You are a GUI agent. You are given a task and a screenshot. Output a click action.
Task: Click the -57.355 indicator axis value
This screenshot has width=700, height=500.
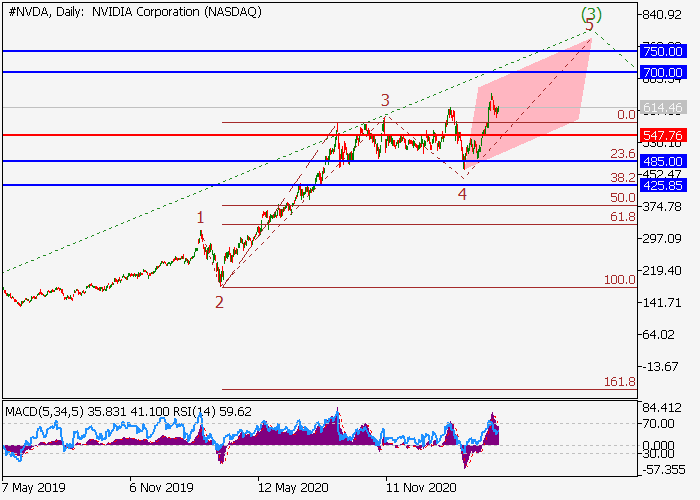[x=664, y=470]
